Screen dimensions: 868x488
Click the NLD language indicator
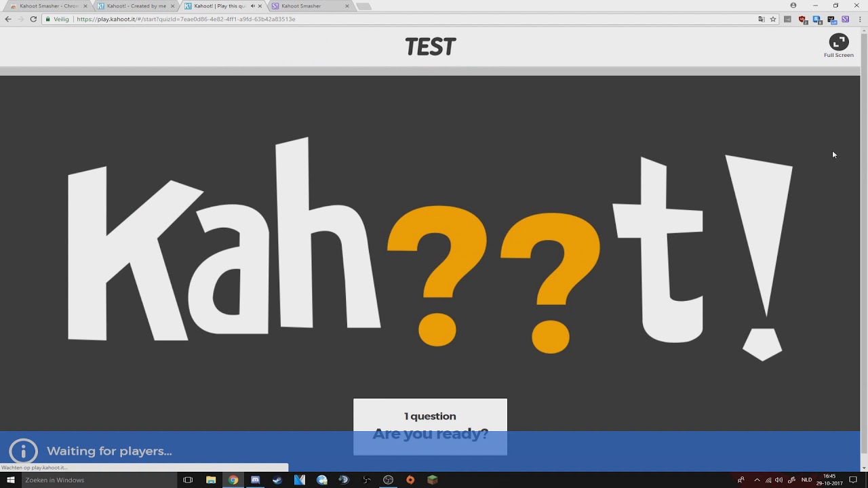point(806,480)
